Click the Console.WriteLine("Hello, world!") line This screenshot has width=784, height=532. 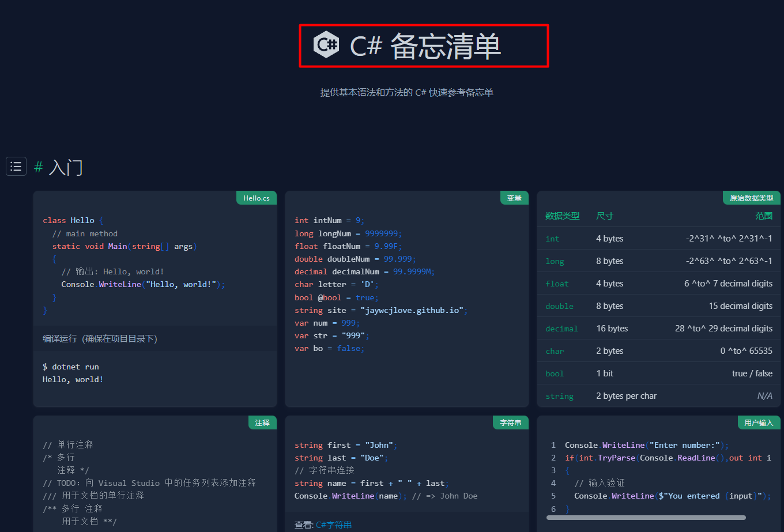(144, 284)
